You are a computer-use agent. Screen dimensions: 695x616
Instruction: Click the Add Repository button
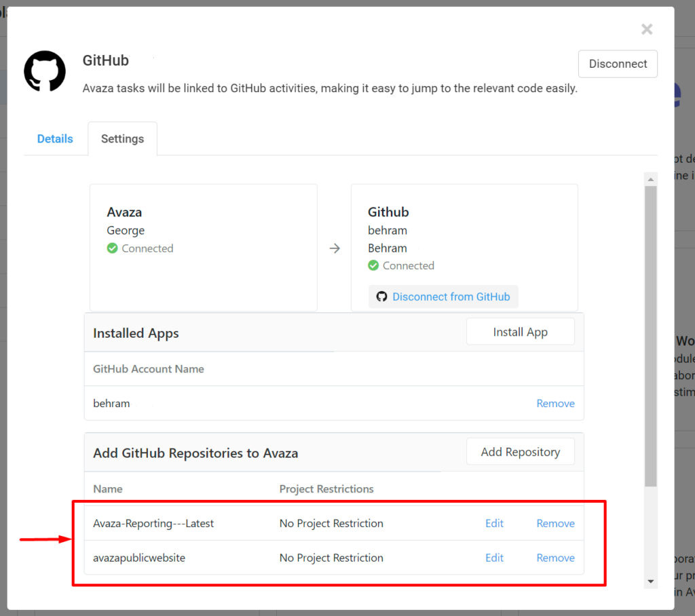tap(521, 452)
